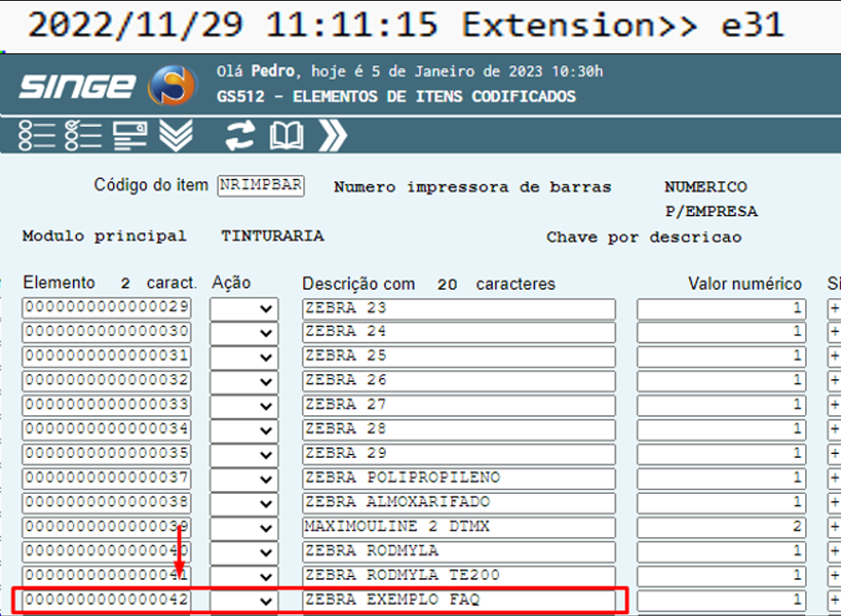Image resolution: width=841 pixels, height=616 pixels.
Task: Expand Ação dropdown for ZEBRA EXEMPLO FAQ row
Action: (244, 600)
